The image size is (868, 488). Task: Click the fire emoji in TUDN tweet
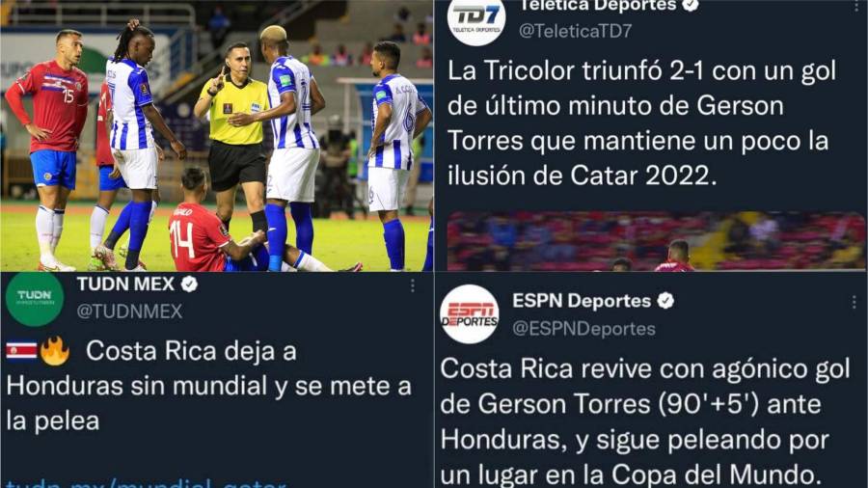(x=55, y=351)
